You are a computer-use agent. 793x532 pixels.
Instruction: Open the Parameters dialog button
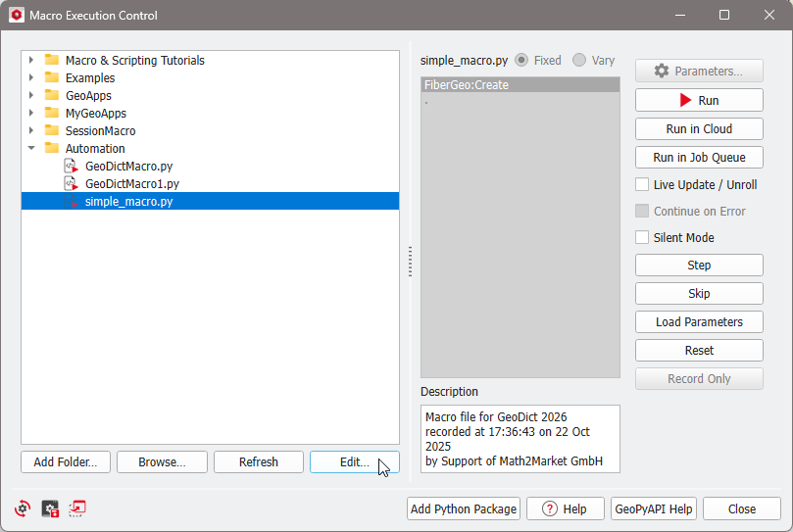[699, 71]
